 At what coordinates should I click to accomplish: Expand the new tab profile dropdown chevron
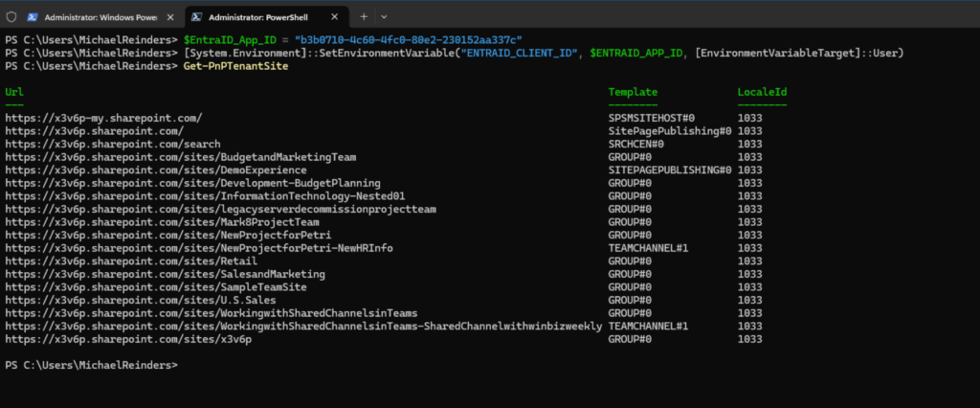pyautogui.click(x=384, y=17)
